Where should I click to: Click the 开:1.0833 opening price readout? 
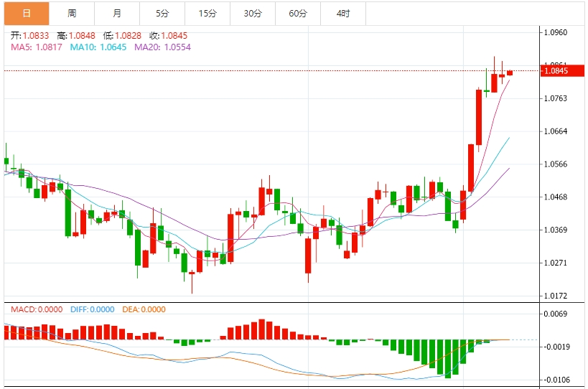point(29,35)
